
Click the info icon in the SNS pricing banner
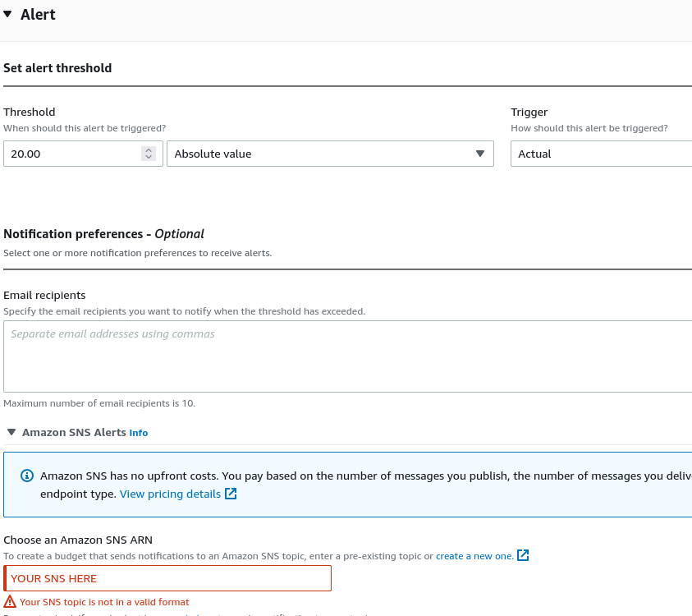click(26, 476)
